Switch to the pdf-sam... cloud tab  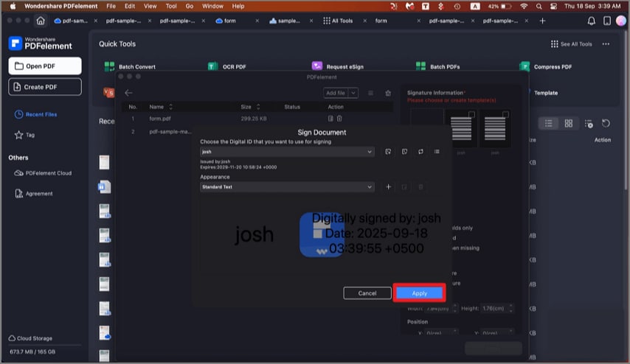click(71, 21)
